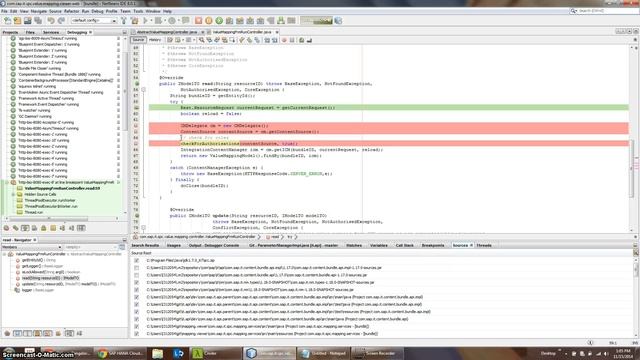Switch to the Services tab
This screenshot has width=640, height=360.
point(51,32)
